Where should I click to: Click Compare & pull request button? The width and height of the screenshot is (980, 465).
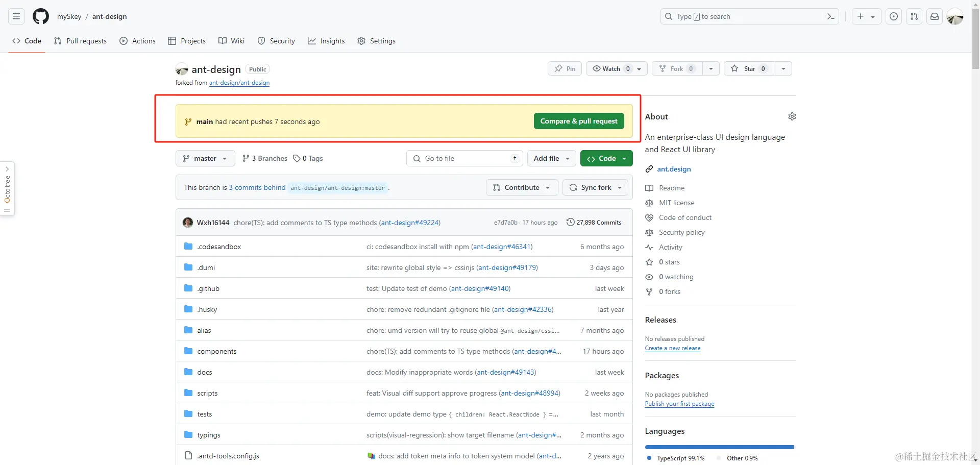point(579,121)
